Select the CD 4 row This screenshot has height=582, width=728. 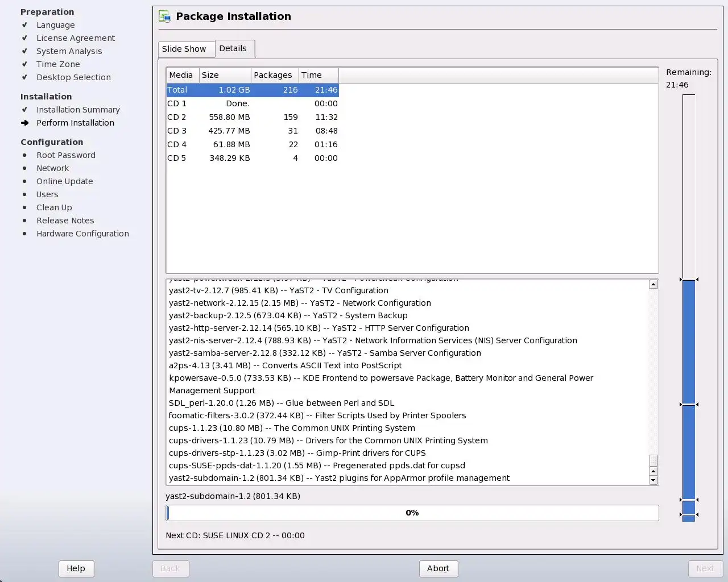pos(253,144)
